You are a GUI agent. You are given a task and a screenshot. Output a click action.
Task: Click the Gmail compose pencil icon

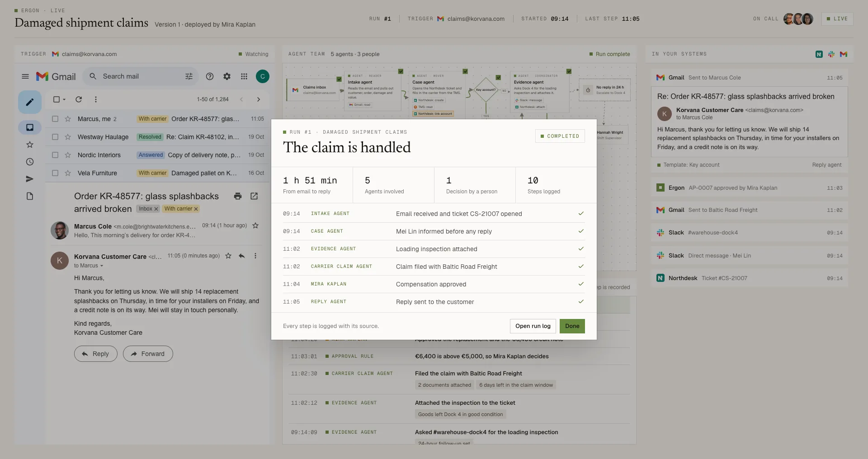click(30, 102)
